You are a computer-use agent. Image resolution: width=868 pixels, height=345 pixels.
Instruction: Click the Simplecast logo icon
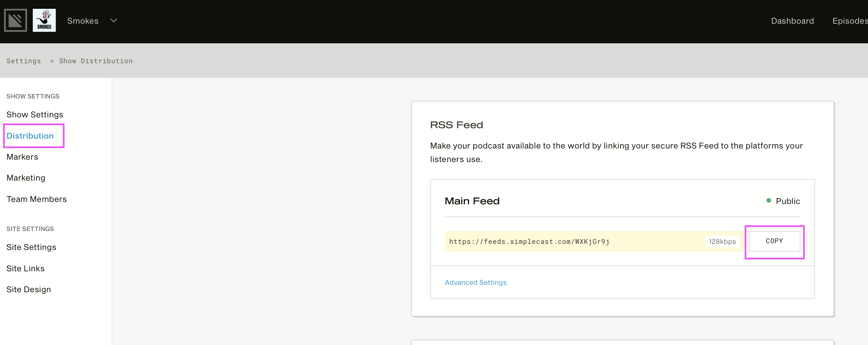tap(16, 20)
